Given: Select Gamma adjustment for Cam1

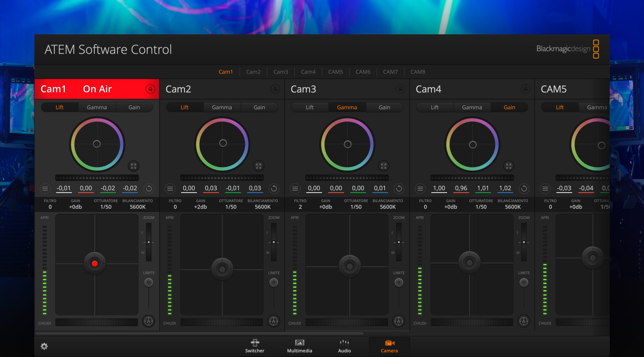Looking at the screenshot, I should point(97,107).
